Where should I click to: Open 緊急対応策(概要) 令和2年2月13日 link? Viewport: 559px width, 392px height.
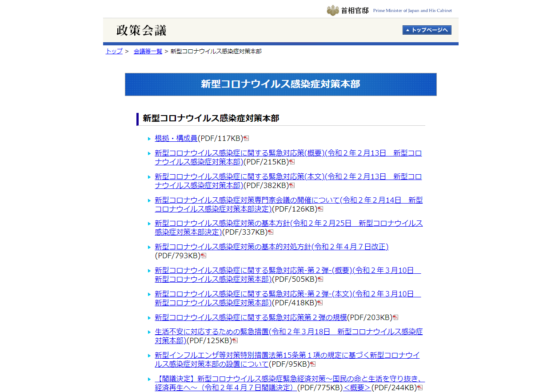click(288, 157)
